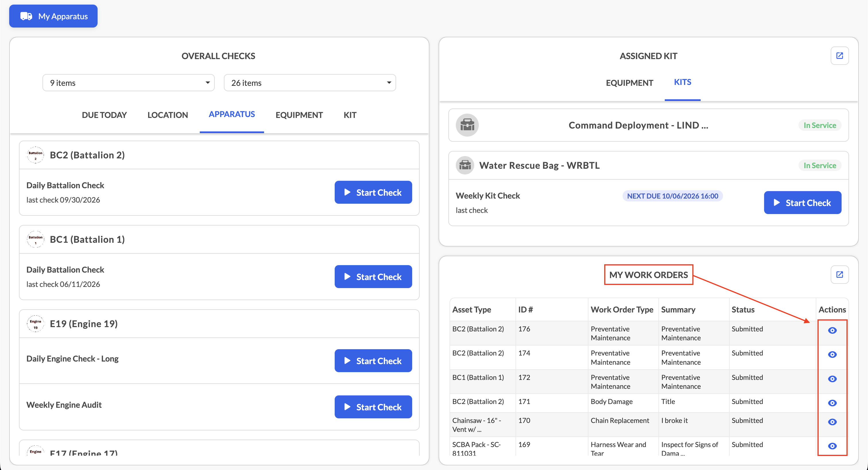
Task: Open the 9 items dropdown
Action: pyautogui.click(x=128, y=83)
